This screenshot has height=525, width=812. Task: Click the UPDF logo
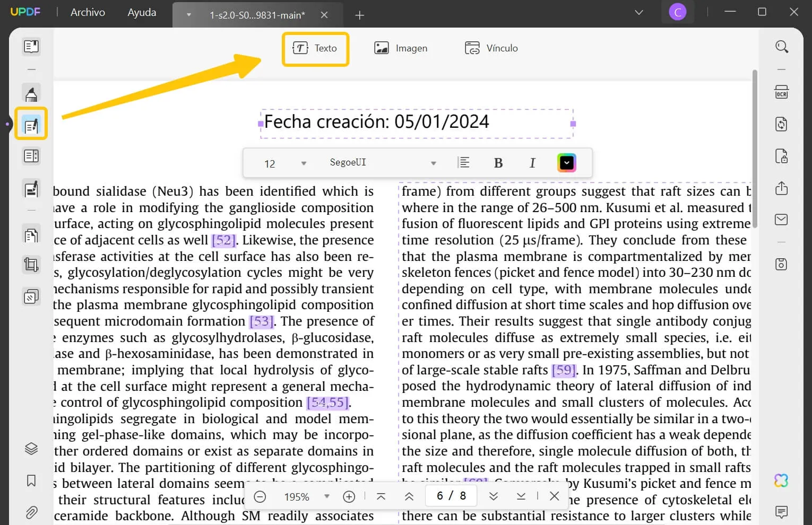point(25,12)
